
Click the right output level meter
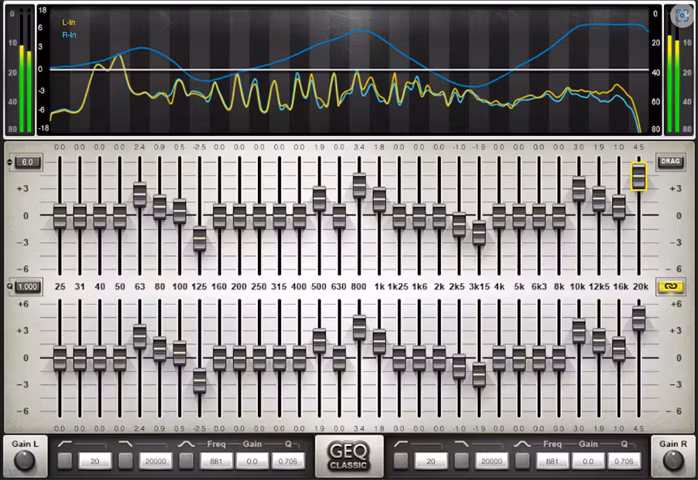coord(673,71)
